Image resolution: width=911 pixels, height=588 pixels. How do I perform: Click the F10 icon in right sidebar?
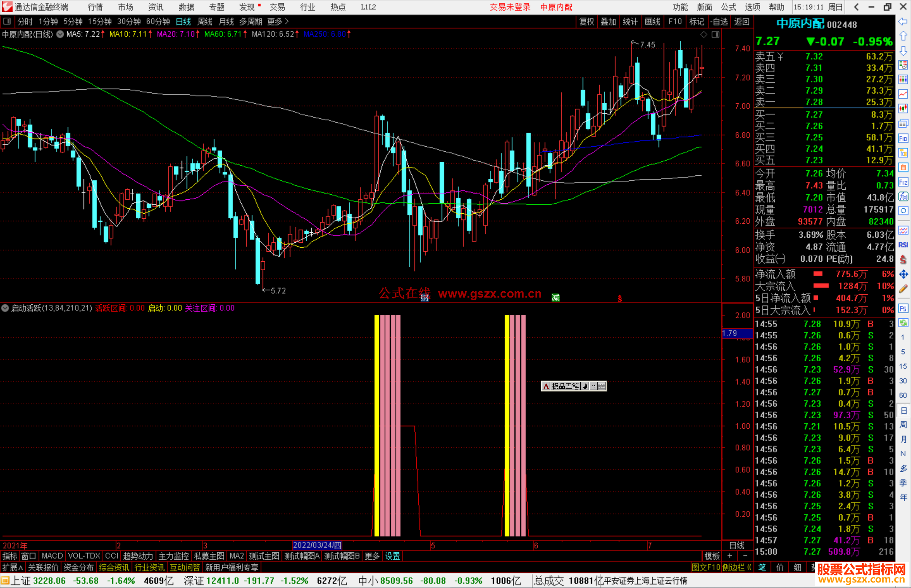point(903,138)
